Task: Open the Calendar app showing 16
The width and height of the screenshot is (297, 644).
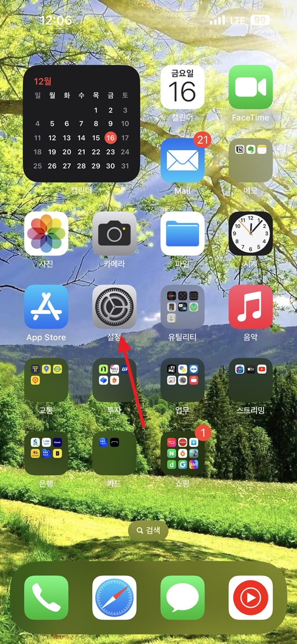Action: pos(183,87)
